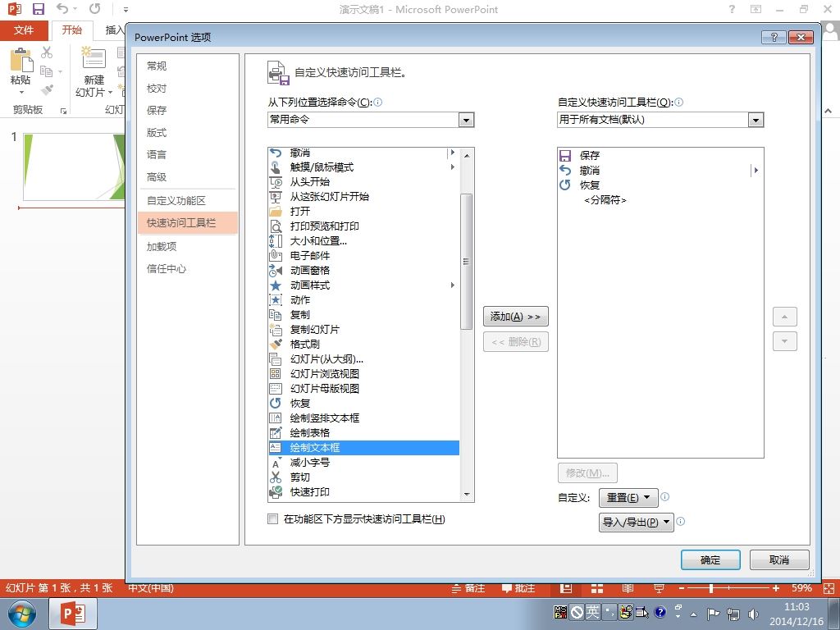This screenshot has width=840, height=630.
Task: Open Customize Quick Access Toolbar arrow in title bar
Action: coord(126,10)
